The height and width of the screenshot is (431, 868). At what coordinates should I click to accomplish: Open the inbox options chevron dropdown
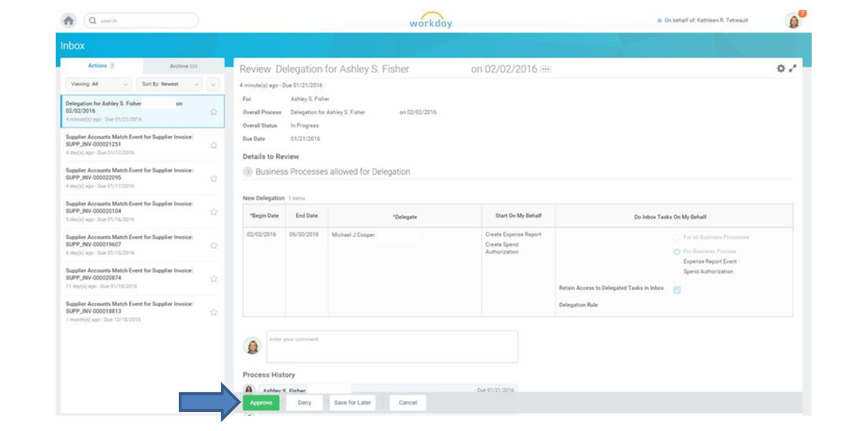point(213,84)
